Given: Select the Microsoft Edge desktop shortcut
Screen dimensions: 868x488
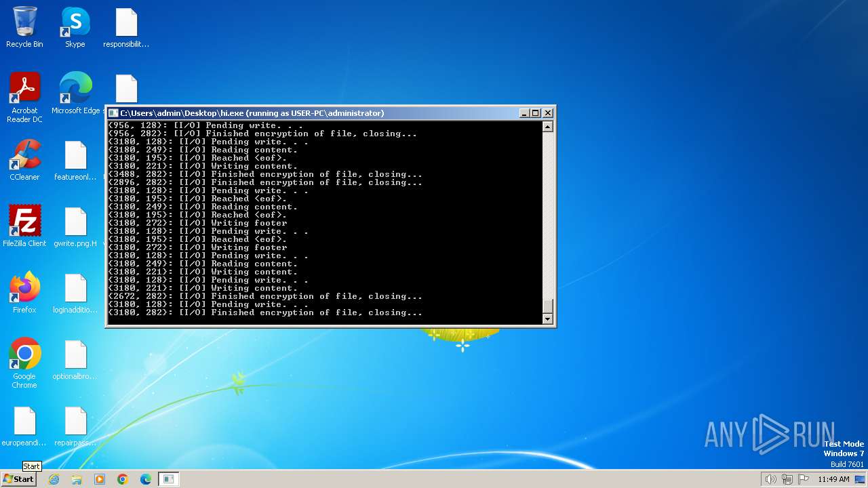Looking at the screenshot, I should [x=75, y=94].
